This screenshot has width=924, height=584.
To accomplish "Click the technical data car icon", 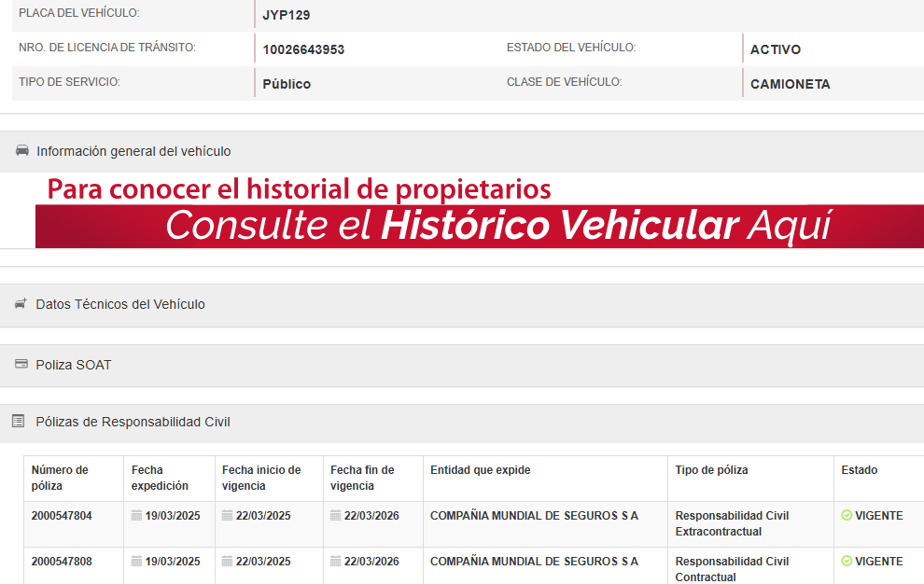I will 21,304.
